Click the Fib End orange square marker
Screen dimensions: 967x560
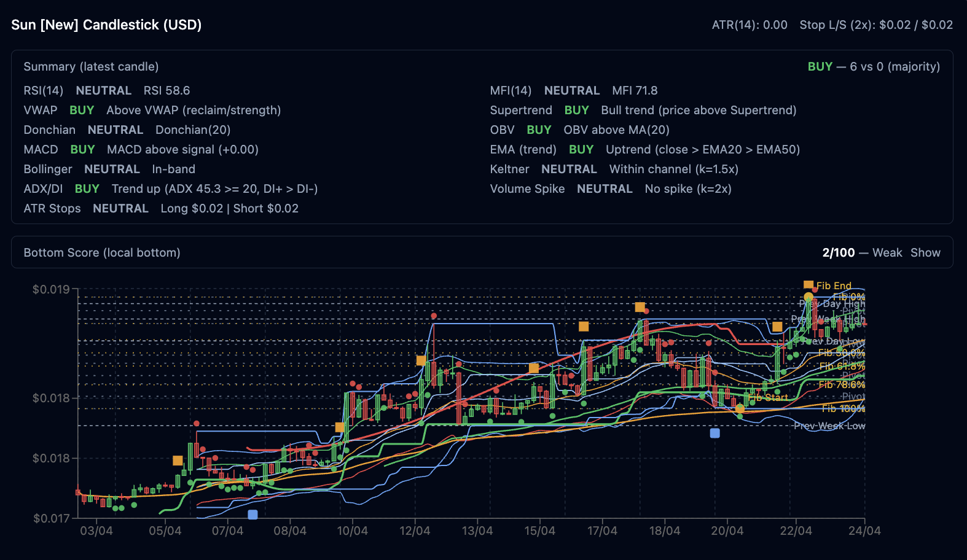click(808, 285)
